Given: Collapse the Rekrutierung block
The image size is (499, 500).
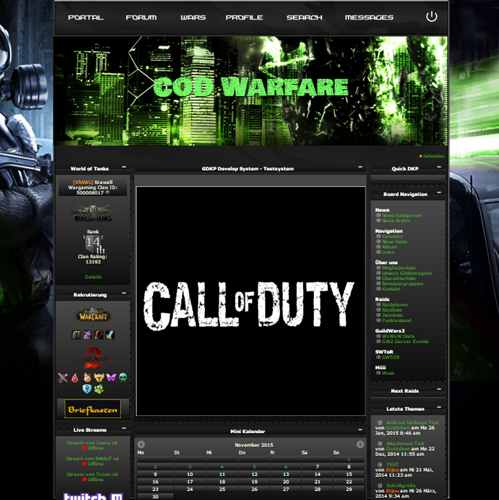Looking at the screenshot, I should 124,293.
